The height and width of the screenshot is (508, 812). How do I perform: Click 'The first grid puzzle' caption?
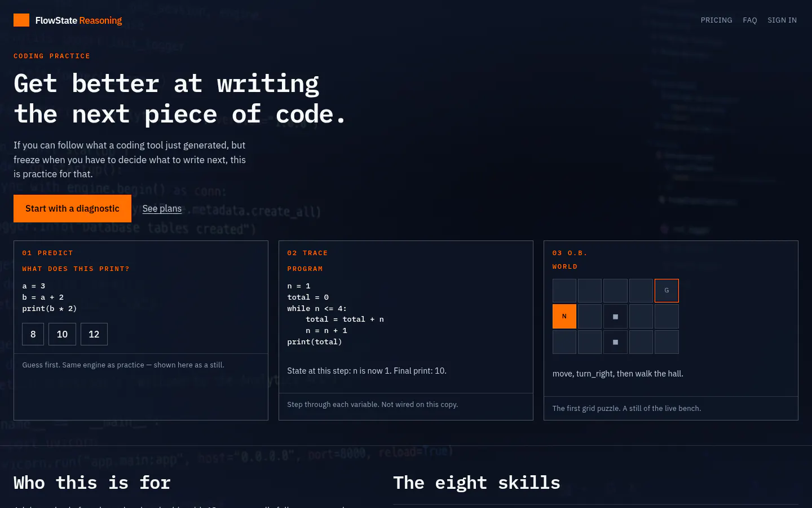click(626, 408)
